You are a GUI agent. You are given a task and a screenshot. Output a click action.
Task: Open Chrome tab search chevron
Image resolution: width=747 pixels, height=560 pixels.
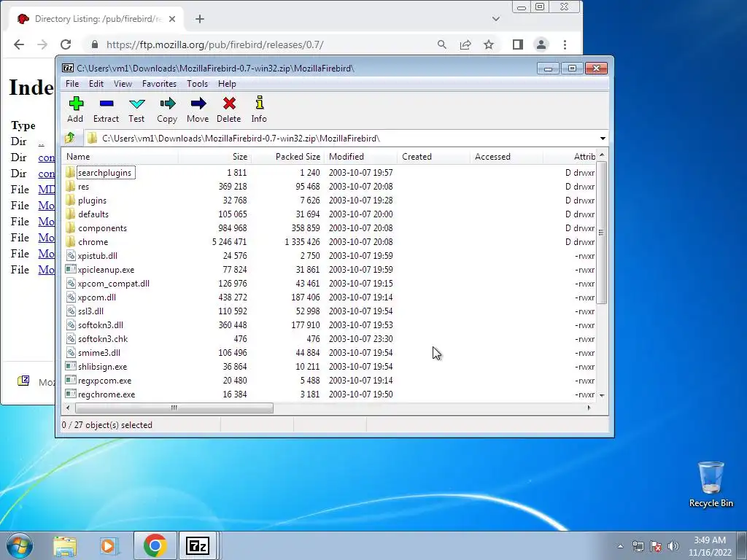(x=496, y=19)
